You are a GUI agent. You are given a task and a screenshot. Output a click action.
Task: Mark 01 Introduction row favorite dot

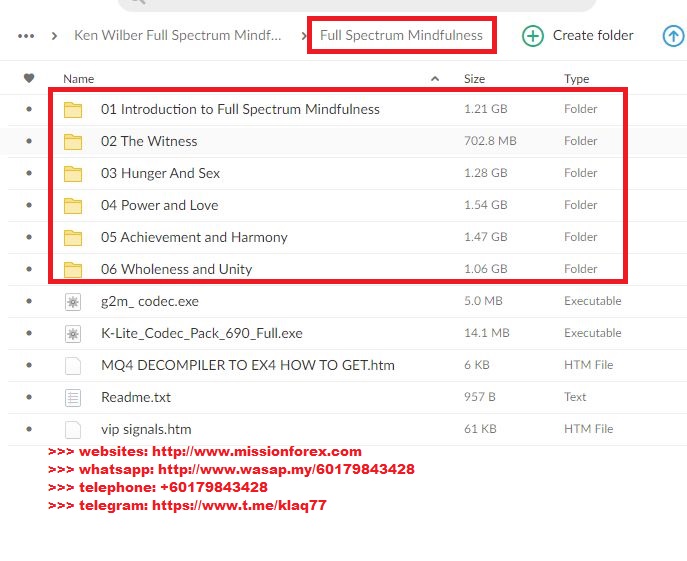(29, 109)
